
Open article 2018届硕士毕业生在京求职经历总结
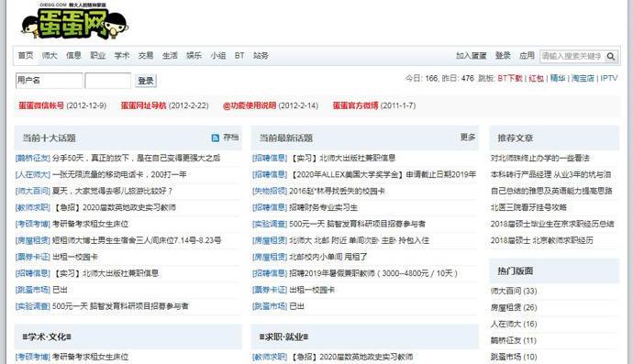pos(552,224)
